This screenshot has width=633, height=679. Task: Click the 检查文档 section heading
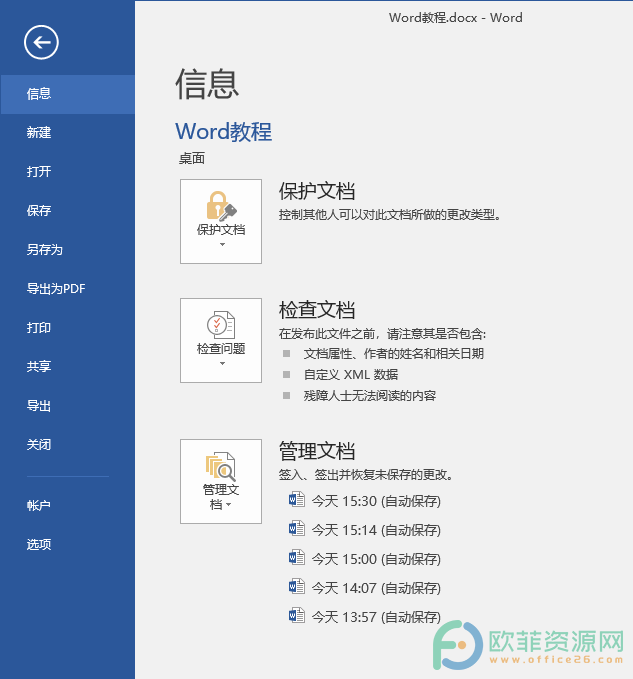317,310
